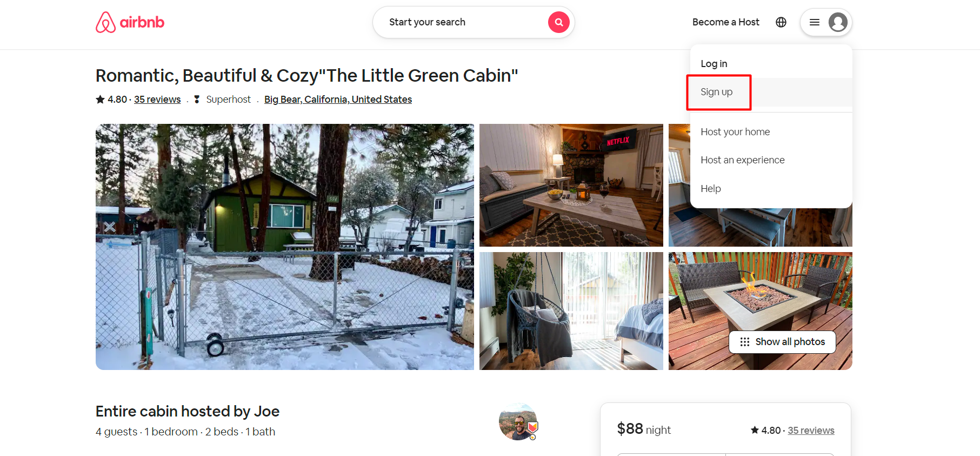Click the Superhost medal icon next to rating
Viewport: 980px width, 456px height.
tap(197, 99)
